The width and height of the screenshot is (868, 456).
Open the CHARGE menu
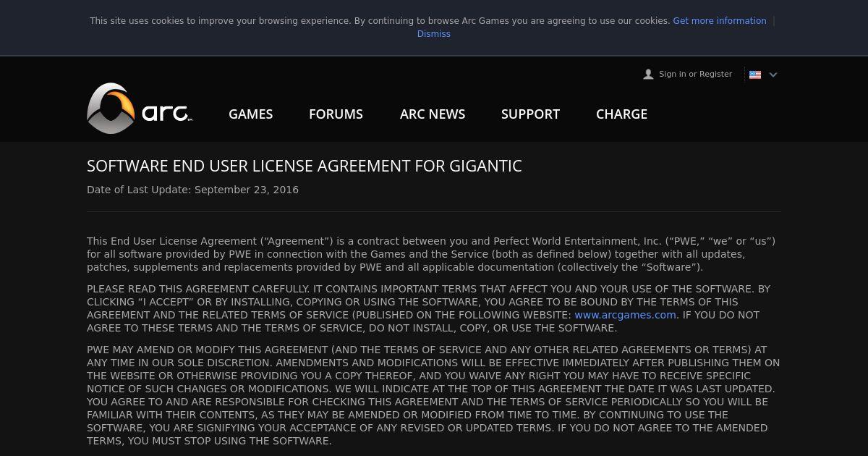[621, 114]
